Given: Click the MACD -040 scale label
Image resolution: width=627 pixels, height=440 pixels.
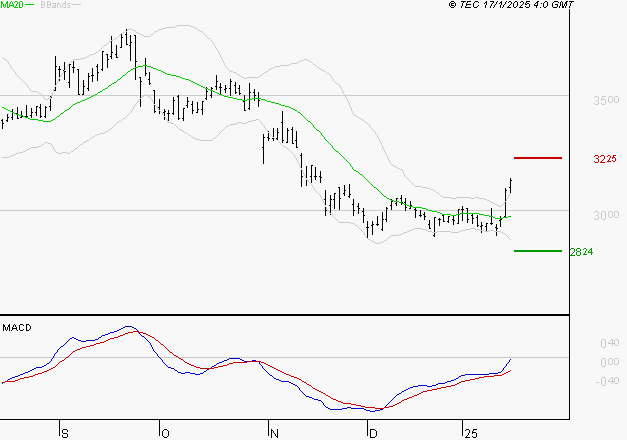Looking at the screenshot, I should coord(607,381).
